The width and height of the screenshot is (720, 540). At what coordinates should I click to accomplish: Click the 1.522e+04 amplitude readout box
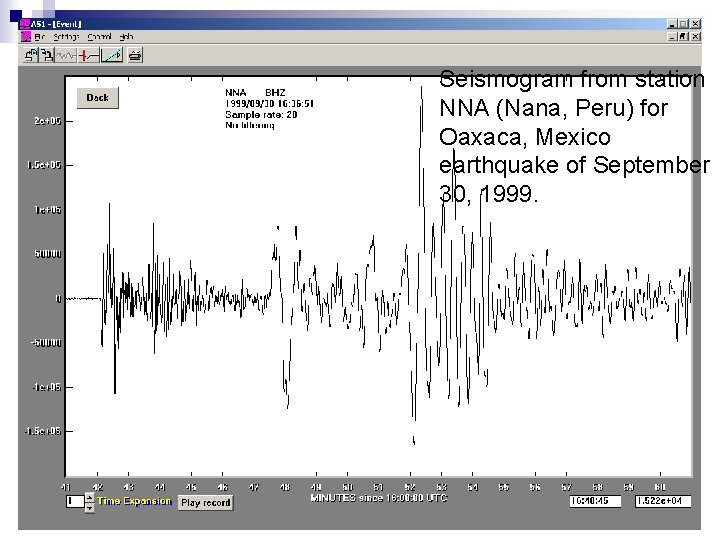click(x=663, y=501)
